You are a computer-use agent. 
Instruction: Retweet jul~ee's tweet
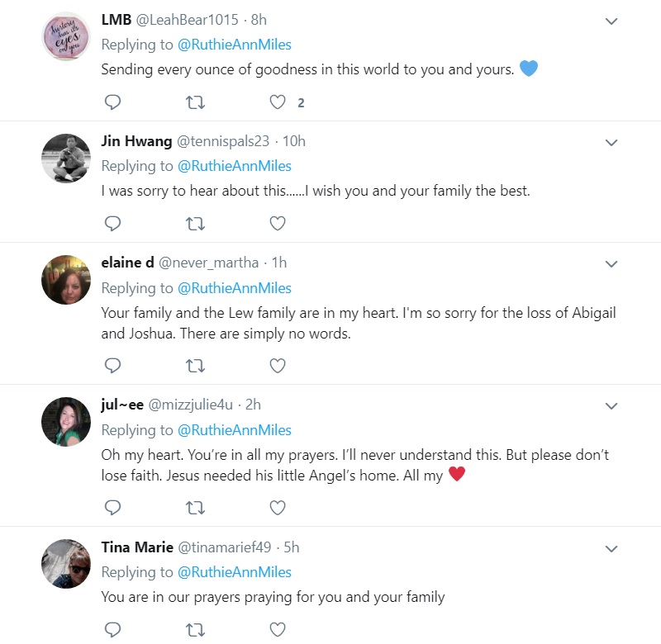point(195,508)
